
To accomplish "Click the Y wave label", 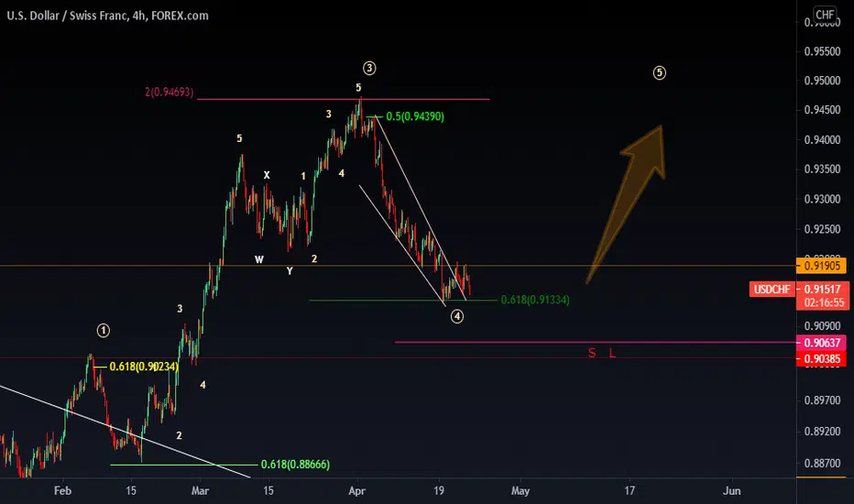I will point(290,271).
